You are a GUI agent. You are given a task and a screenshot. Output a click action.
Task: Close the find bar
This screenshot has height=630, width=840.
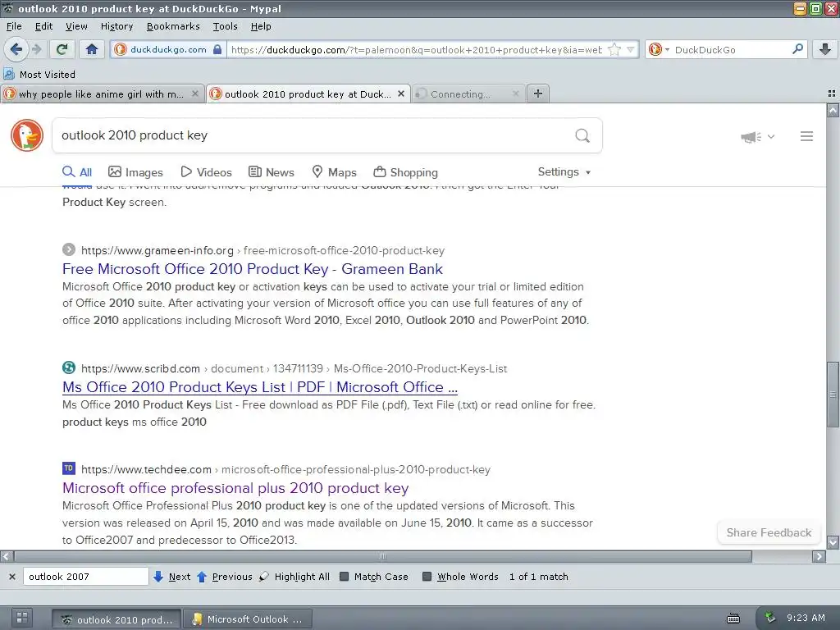pos(11,577)
